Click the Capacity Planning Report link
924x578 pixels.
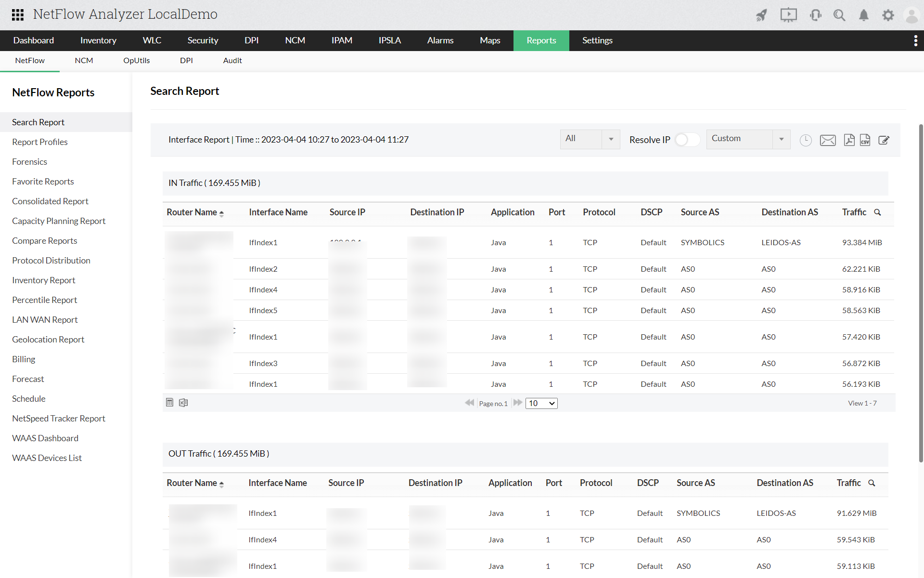59,221
